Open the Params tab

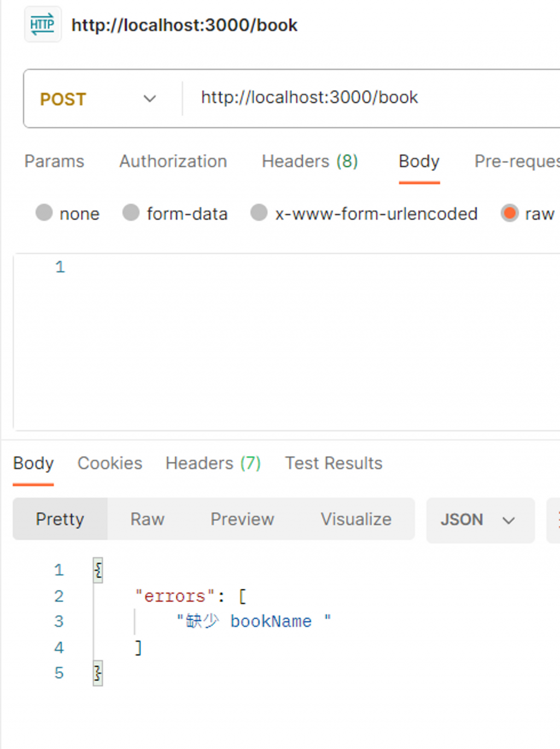click(54, 161)
